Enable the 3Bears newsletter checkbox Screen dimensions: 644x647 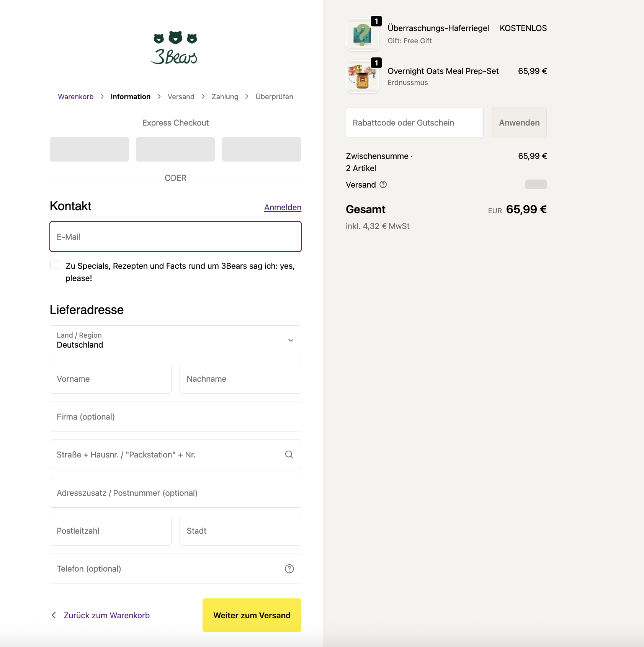tap(55, 265)
